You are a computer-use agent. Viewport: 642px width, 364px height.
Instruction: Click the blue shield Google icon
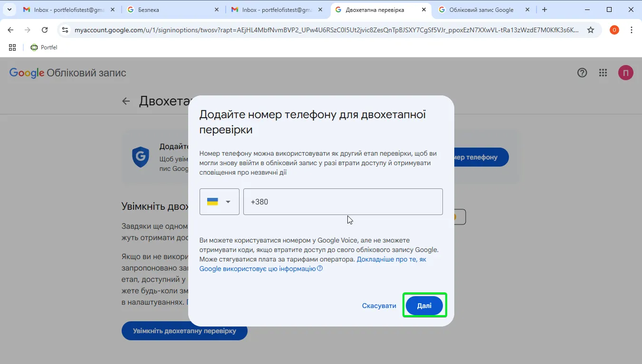click(141, 157)
